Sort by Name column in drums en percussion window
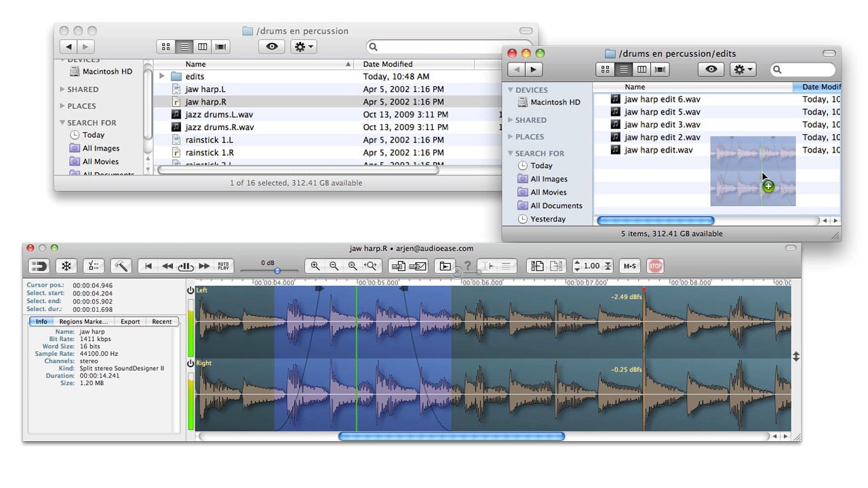 pyautogui.click(x=254, y=64)
